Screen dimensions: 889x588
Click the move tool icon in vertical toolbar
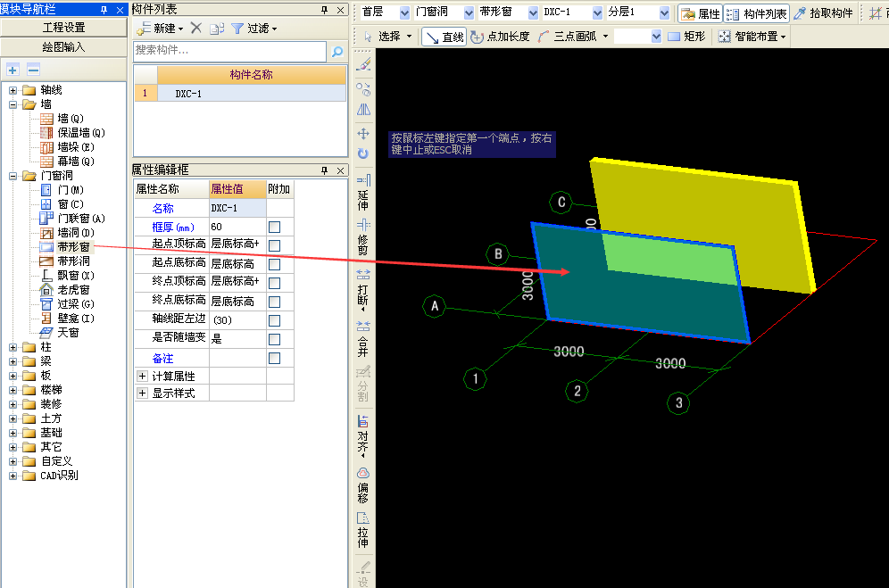(363, 134)
